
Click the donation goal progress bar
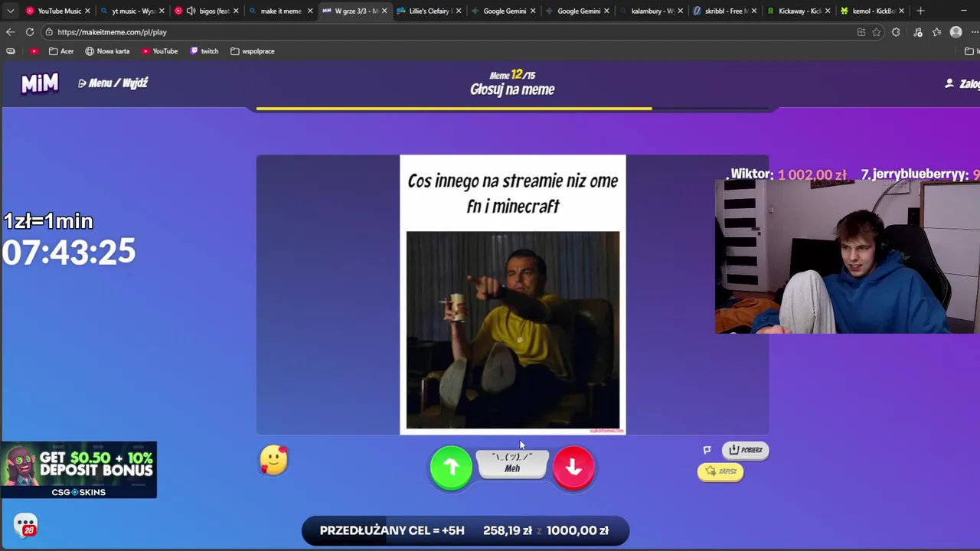(x=465, y=530)
